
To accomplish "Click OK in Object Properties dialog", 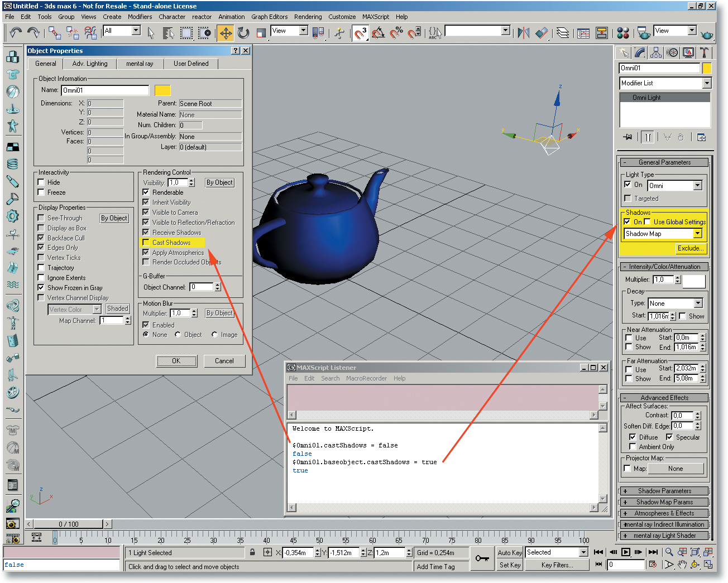I will coord(176,361).
